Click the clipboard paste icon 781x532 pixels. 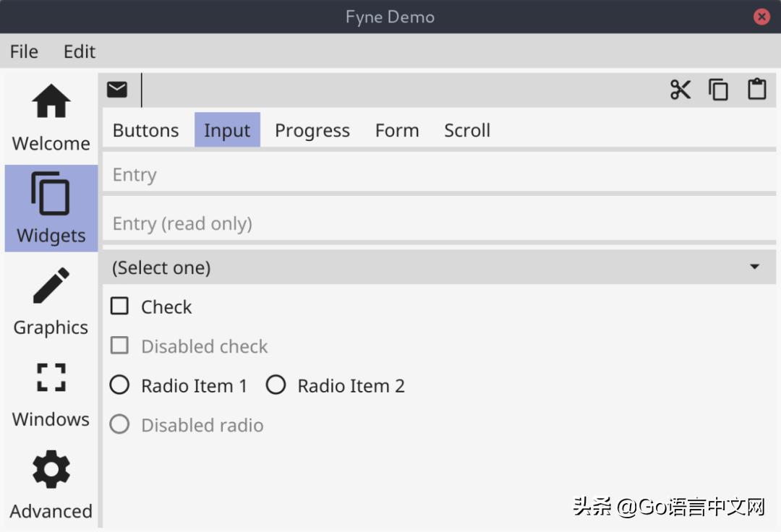756,90
